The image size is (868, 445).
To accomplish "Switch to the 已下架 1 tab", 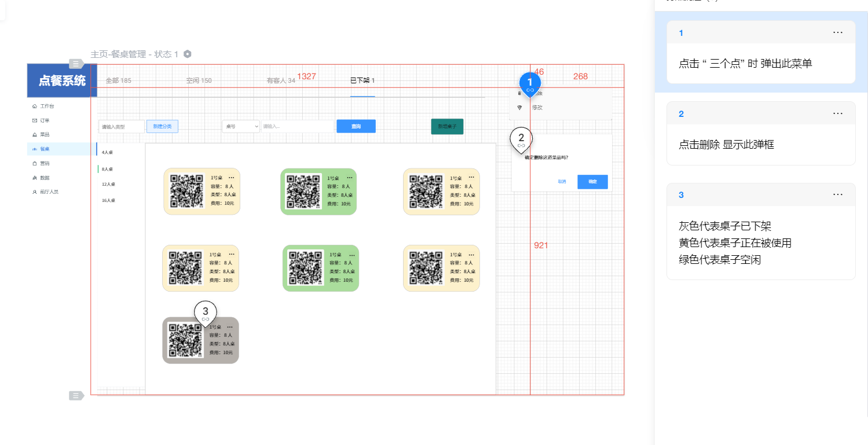I will 362,80.
